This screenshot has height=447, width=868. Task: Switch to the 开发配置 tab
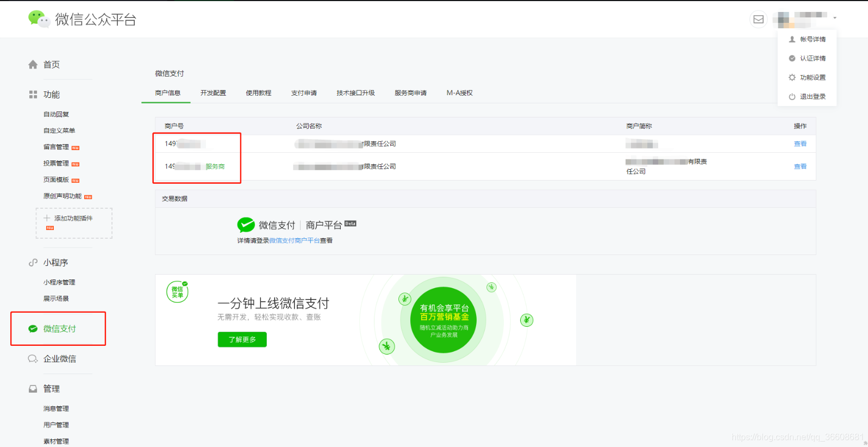[x=213, y=93]
